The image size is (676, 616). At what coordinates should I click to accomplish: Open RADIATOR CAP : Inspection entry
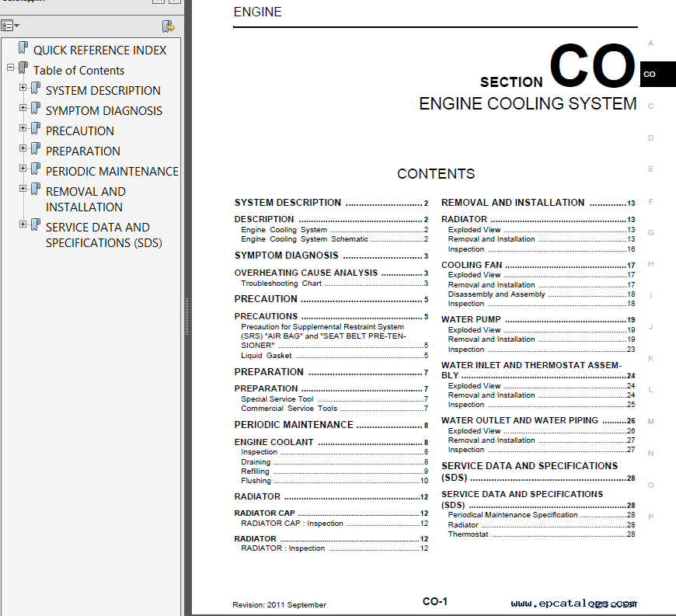coord(335,524)
